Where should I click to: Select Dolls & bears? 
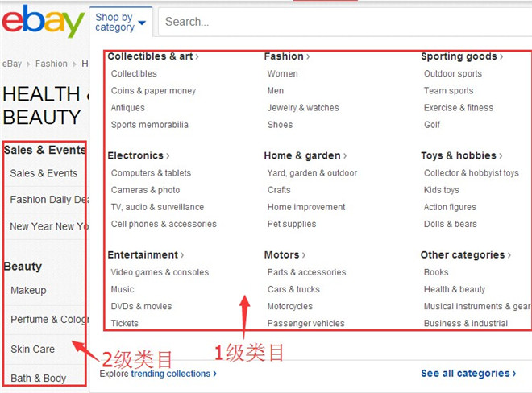(x=451, y=224)
